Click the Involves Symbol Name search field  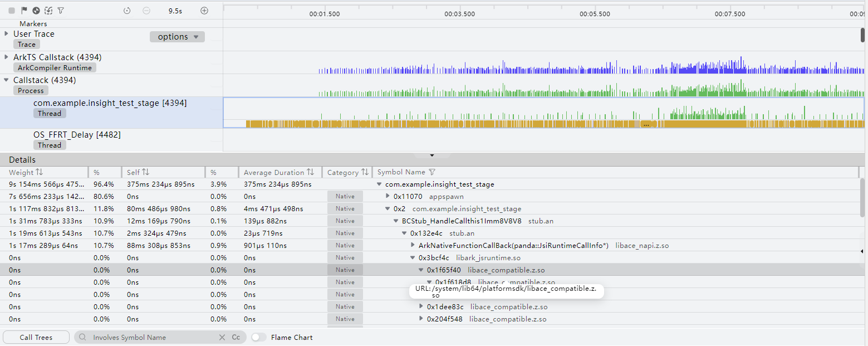(150, 337)
